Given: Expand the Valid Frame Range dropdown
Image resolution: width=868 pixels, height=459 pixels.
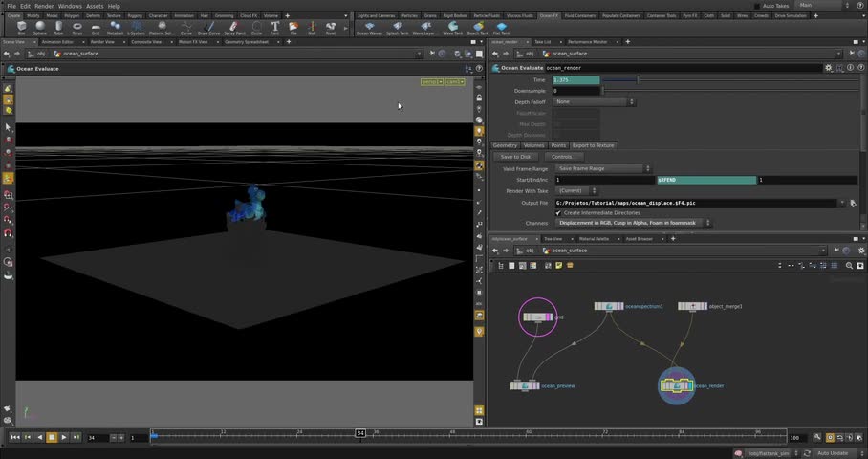Looking at the screenshot, I should pos(602,168).
